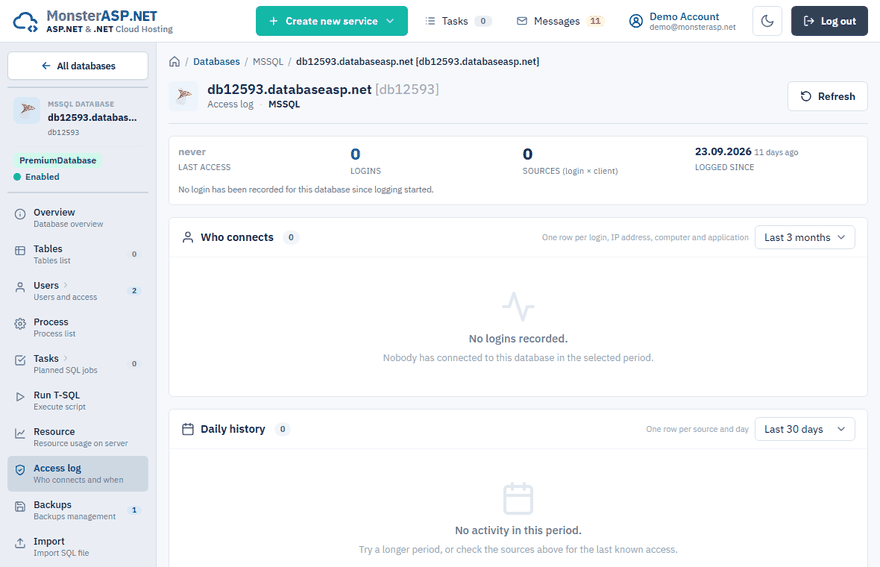Click the header Tasks list icon
This screenshot has width=880, height=567.
point(430,21)
